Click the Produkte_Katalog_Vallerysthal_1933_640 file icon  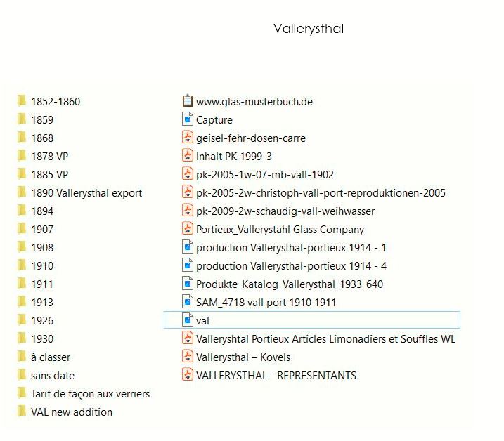187,284
